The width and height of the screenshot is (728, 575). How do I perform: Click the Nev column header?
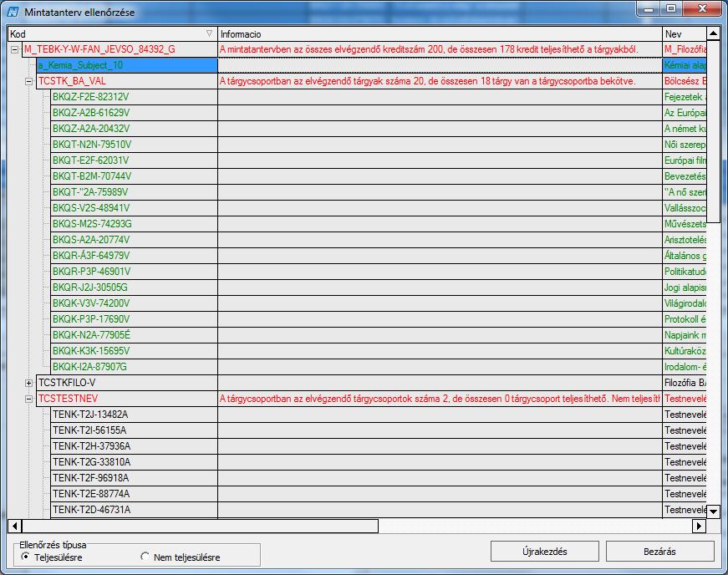tap(685, 34)
